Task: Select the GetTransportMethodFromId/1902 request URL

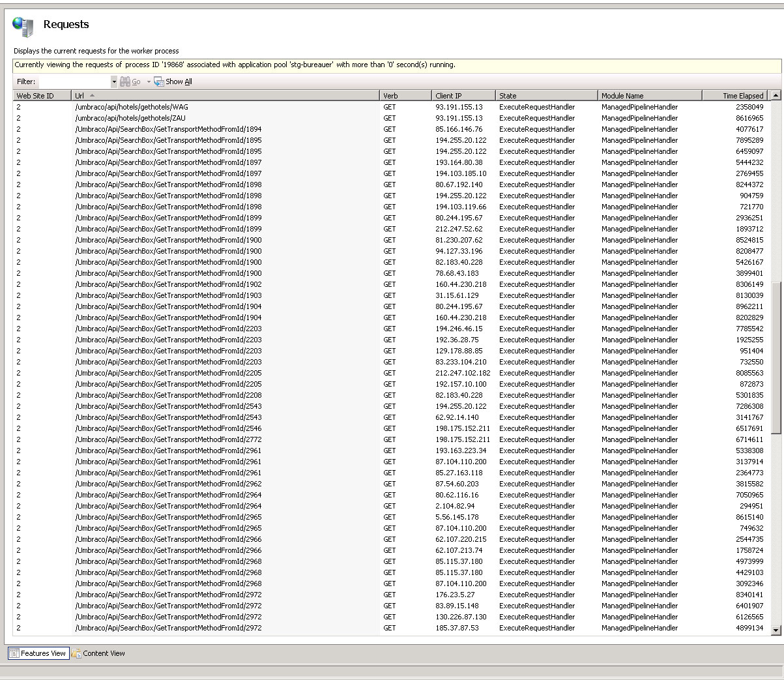Action: click(168, 284)
